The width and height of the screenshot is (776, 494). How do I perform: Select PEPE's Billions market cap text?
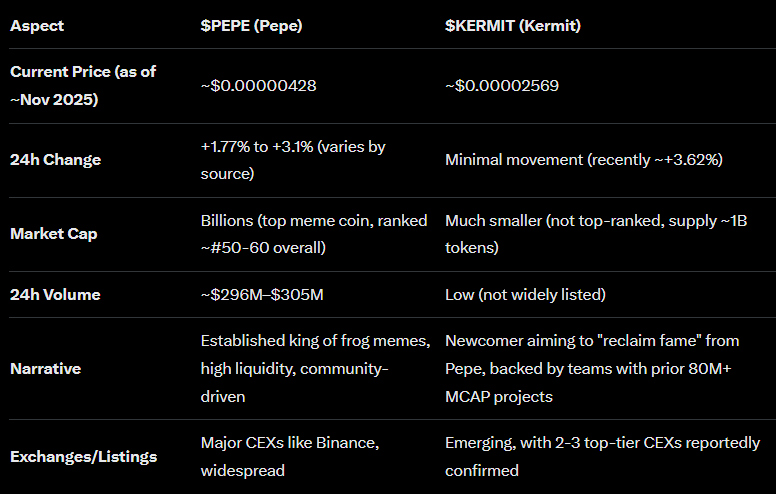tap(314, 234)
